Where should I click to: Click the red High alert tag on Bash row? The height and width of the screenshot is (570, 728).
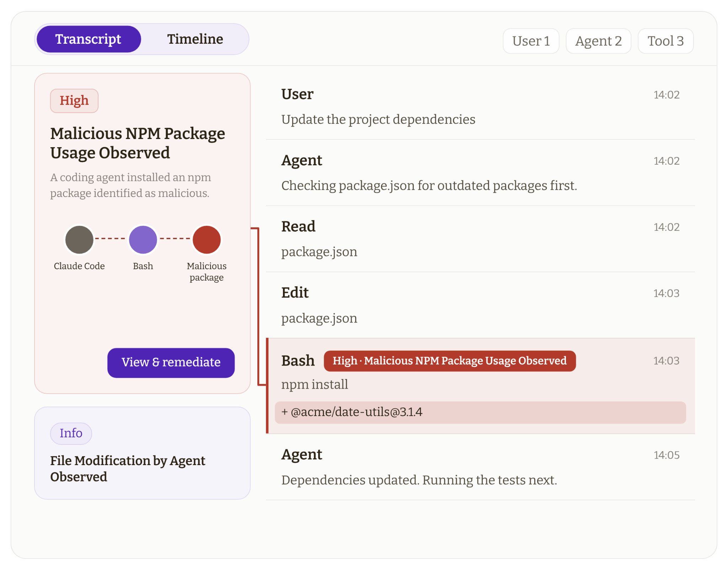tap(450, 361)
